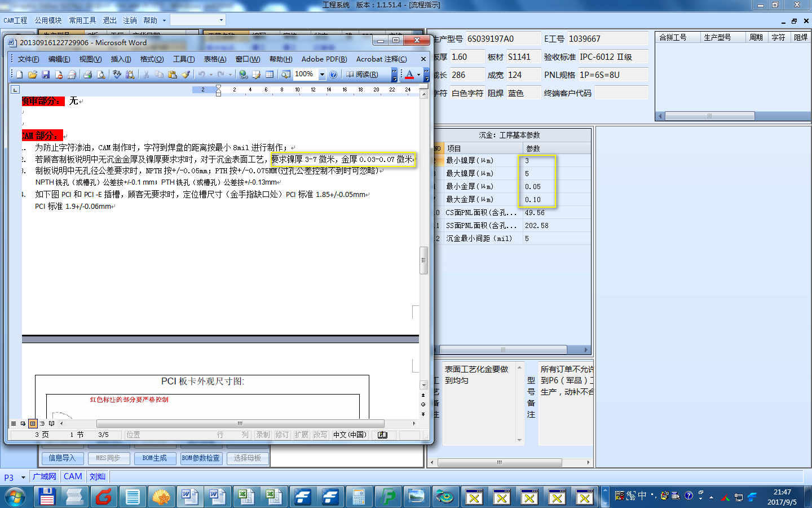Click the Permission restricted document icon

(59, 75)
